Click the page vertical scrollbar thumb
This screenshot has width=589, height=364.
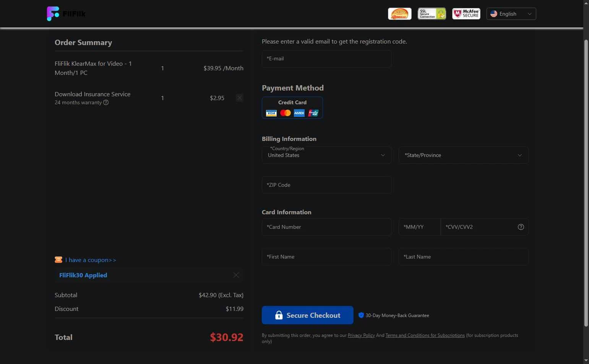(x=586, y=183)
